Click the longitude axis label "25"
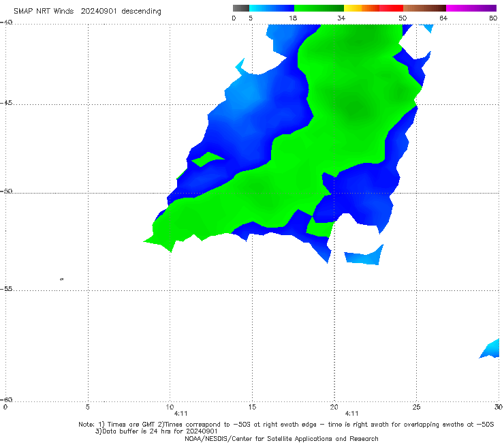This screenshot has width=504, height=443. pyautogui.click(x=416, y=407)
